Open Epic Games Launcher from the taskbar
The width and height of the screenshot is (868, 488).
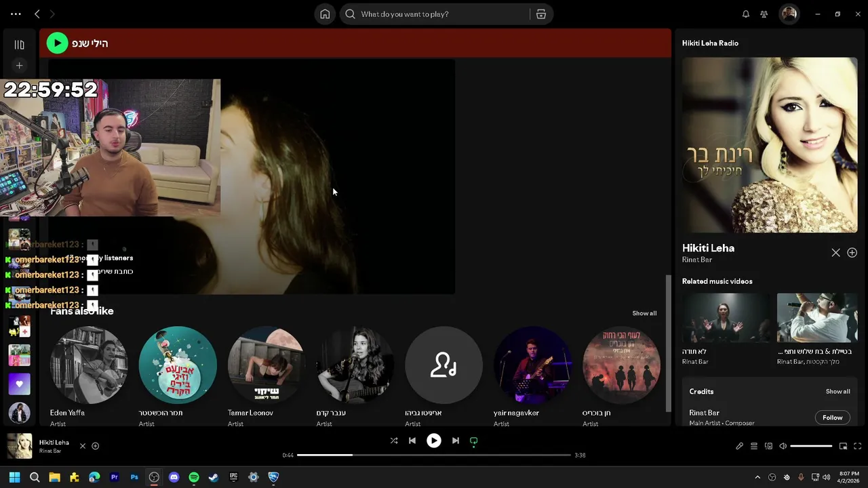(x=234, y=477)
